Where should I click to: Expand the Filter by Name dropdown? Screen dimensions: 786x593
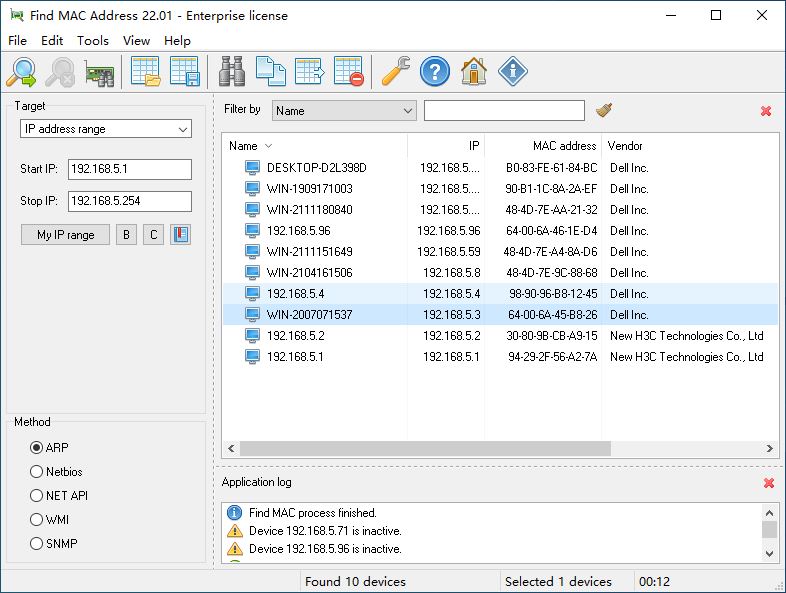tap(344, 111)
